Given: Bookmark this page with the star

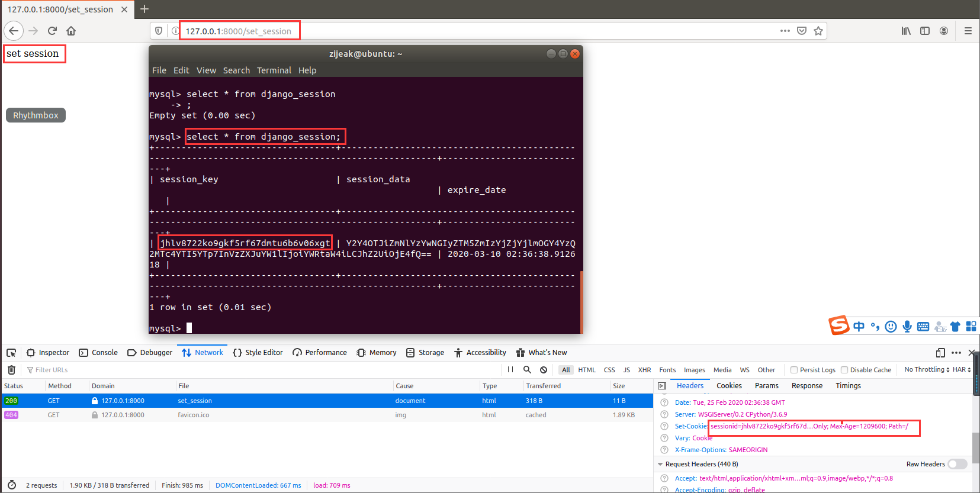Looking at the screenshot, I should click(818, 31).
